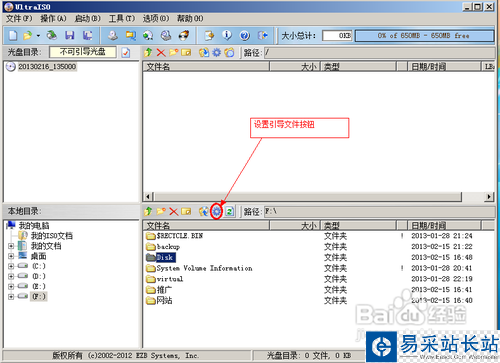Open the 操作(A) menu
Viewport: 500px width, 363px height.
tap(53, 18)
